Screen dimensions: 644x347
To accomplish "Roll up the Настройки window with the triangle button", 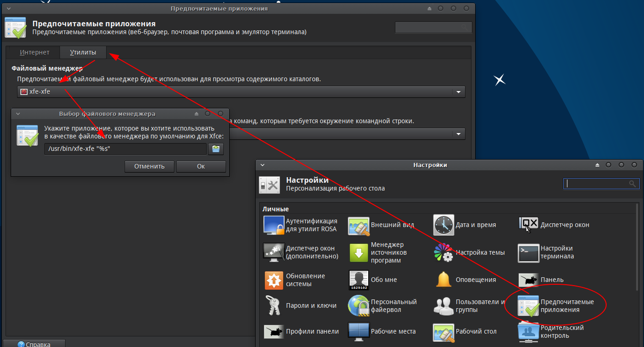I will 597,165.
